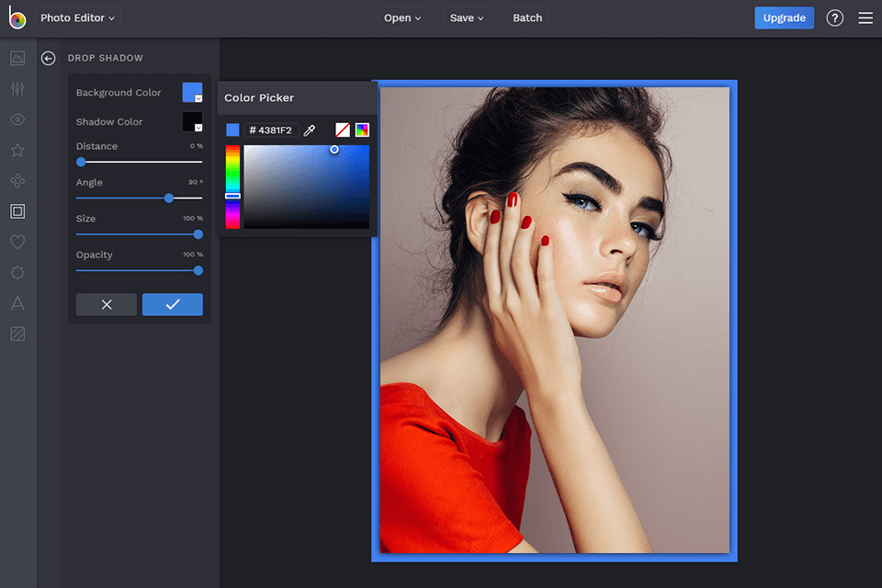Switch to the rainbow color mode
The image size is (882, 588).
tap(361, 130)
